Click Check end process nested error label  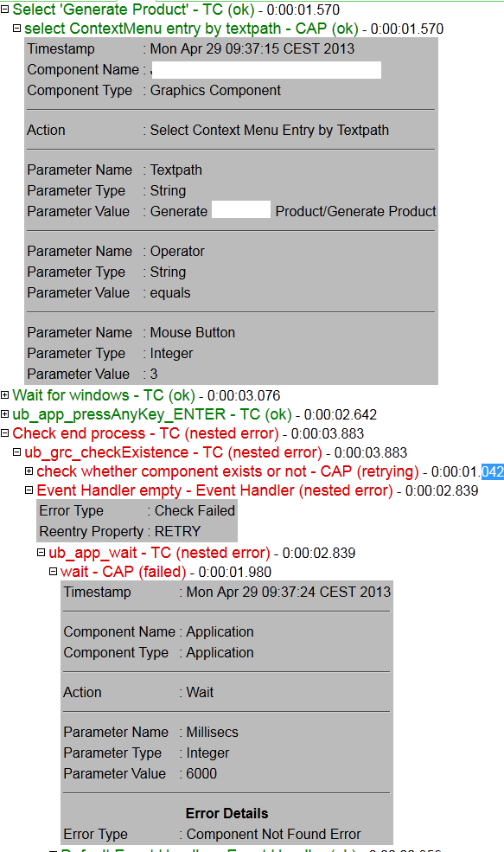[x=145, y=433]
